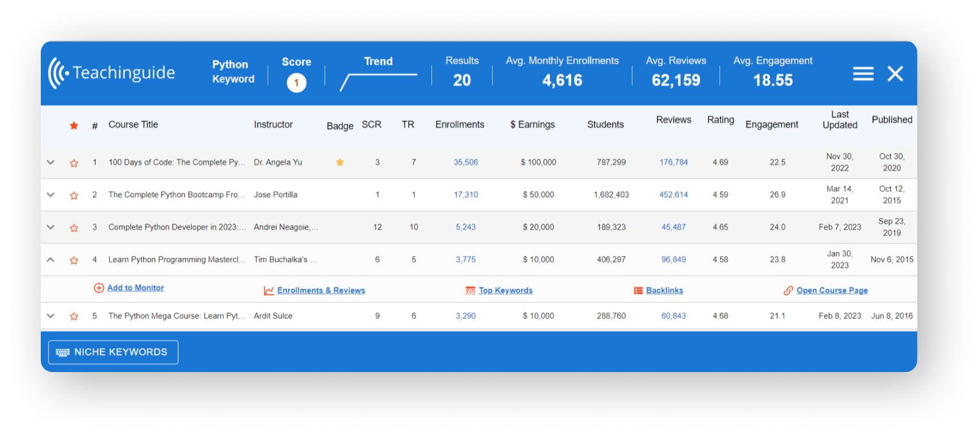Screen dimensions: 980x435
Task: Click the Avg. Monthly Enrollments value 4,616
Action: pos(562,80)
